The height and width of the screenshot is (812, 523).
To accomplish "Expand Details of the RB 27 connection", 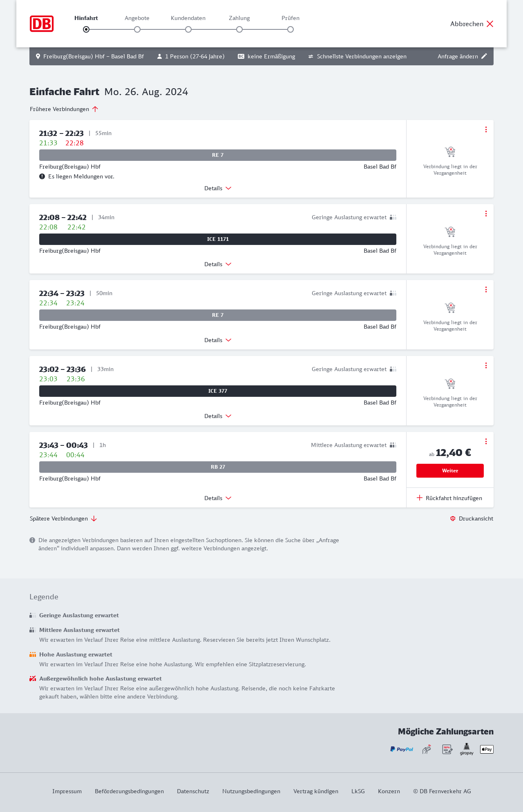I will (218, 498).
